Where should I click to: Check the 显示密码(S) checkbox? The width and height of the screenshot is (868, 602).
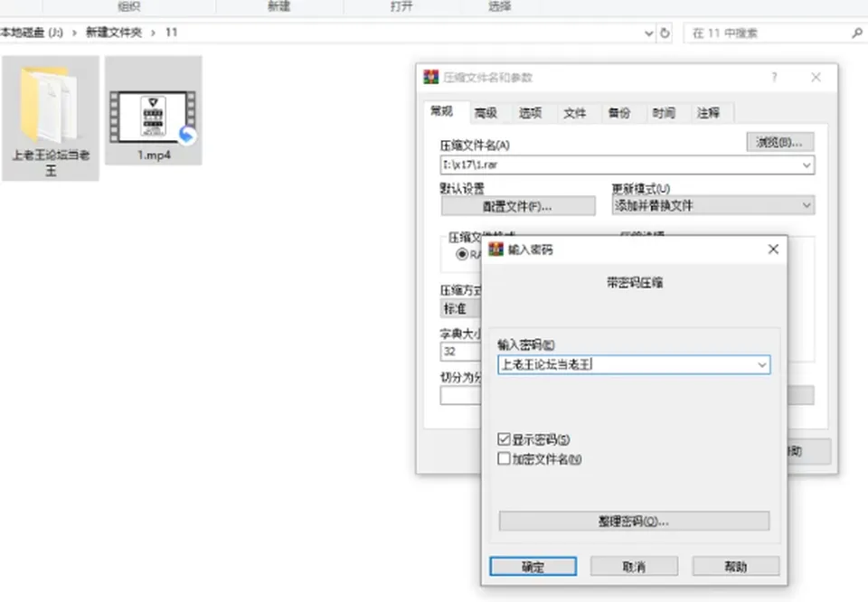coord(504,439)
